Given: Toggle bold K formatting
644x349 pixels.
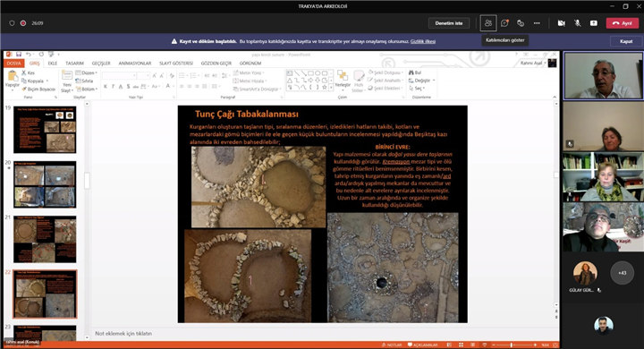Looking at the screenshot, I should pyautogui.click(x=106, y=86).
